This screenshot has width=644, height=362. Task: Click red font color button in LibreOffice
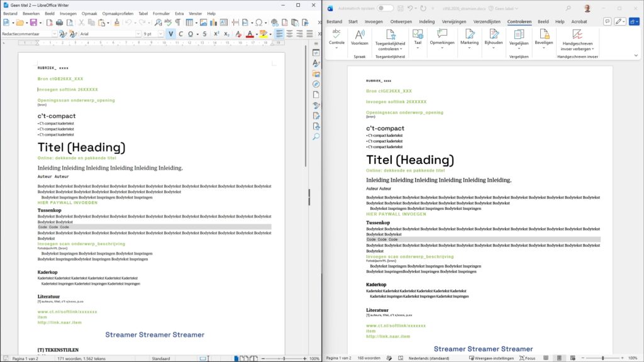pyautogui.click(x=250, y=34)
